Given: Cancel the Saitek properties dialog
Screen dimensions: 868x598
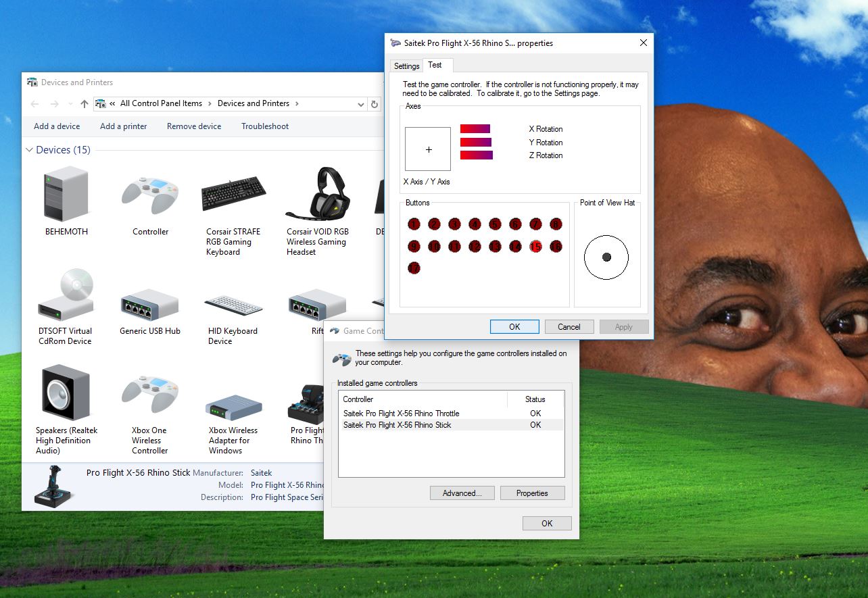Looking at the screenshot, I should (x=569, y=327).
